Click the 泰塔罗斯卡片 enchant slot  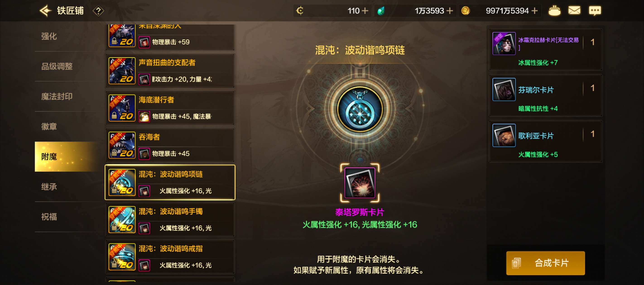coord(360,183)
